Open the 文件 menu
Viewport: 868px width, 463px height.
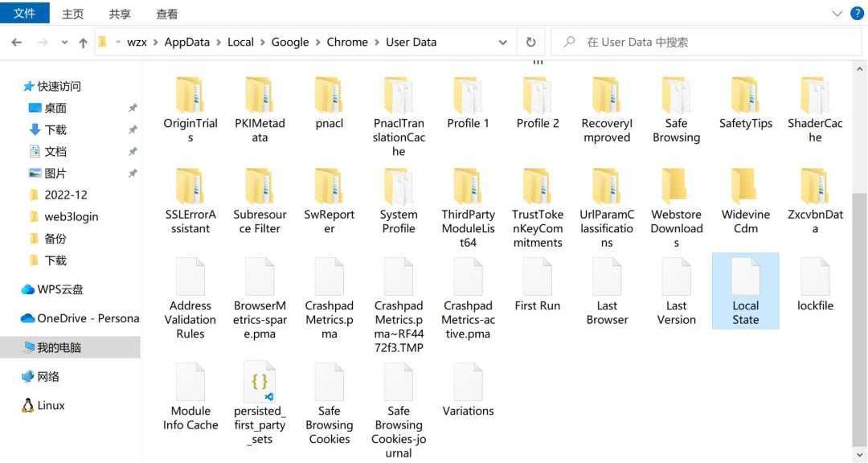click(x=24, y=14)
